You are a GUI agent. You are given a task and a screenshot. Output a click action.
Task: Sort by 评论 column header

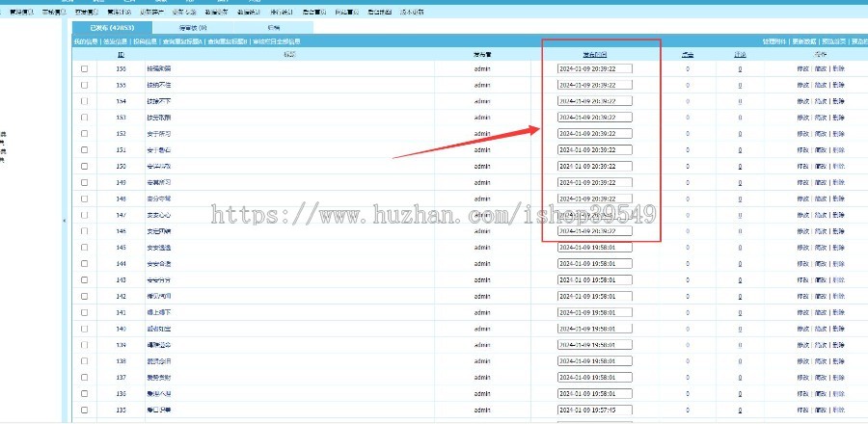740,54
